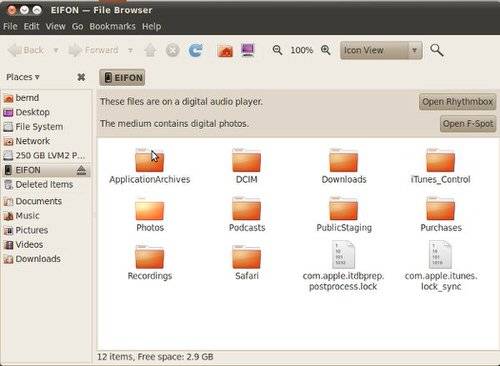
Task: Eject the EIFON device in the sidebar
Action: 81,170
